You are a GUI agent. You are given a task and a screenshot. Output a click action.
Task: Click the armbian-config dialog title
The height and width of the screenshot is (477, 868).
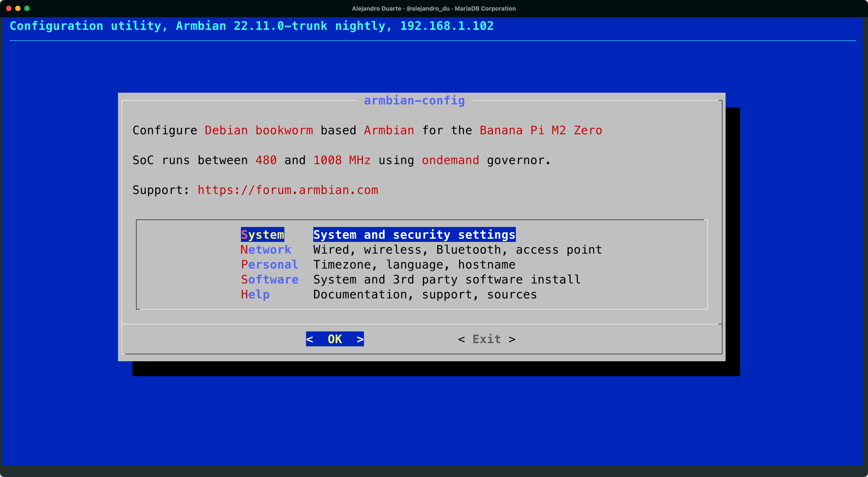414,100
